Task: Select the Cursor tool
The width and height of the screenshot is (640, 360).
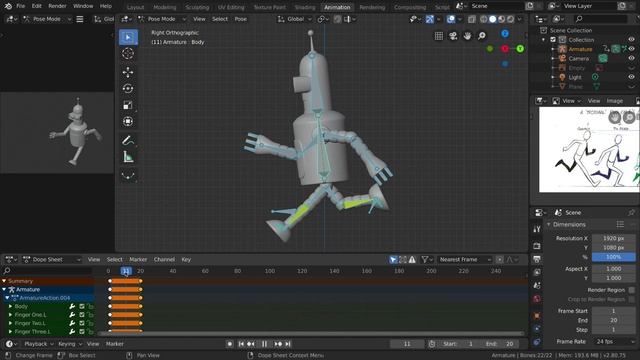Action: point(128,53)
